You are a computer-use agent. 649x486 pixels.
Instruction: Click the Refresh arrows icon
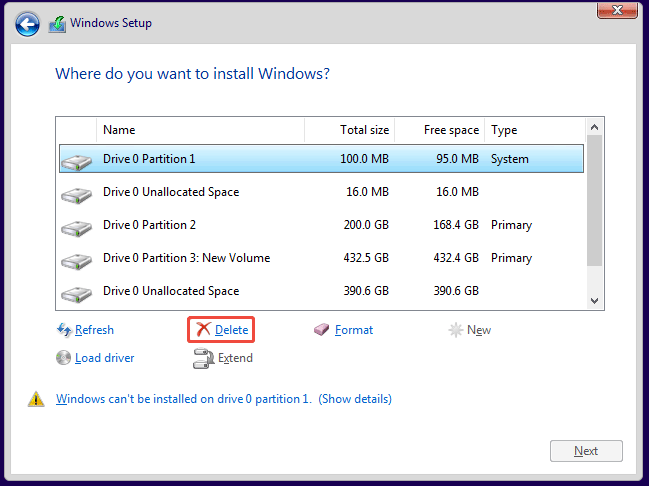pyautogui.click(x=64, y=330)
